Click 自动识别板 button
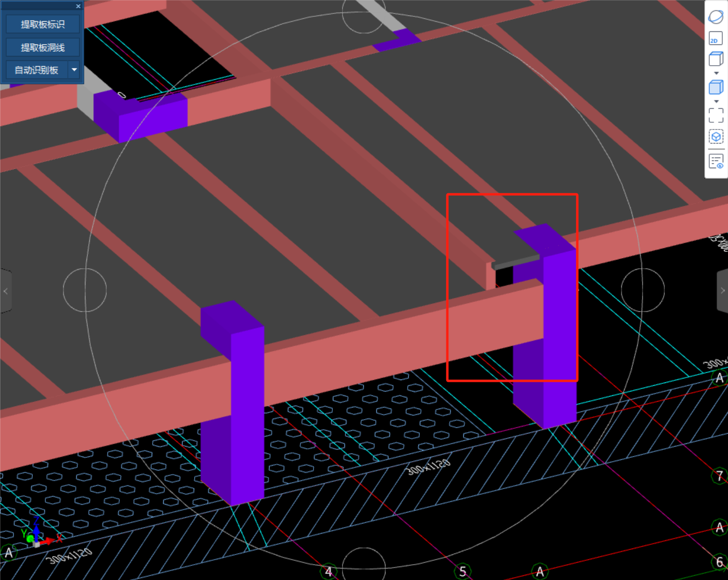 [36, 70]
